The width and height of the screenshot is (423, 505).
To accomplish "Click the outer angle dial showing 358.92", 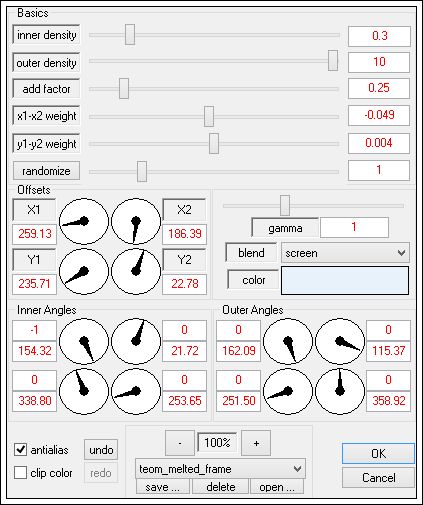I will (x=340, y=391).
